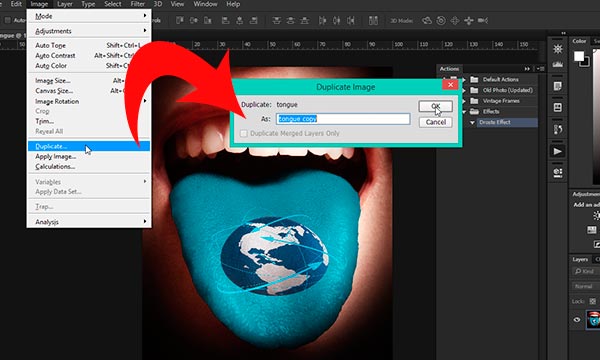Select the 3D pan mode icon
This screenshot has height=360, width=600.
pos(455,20)
